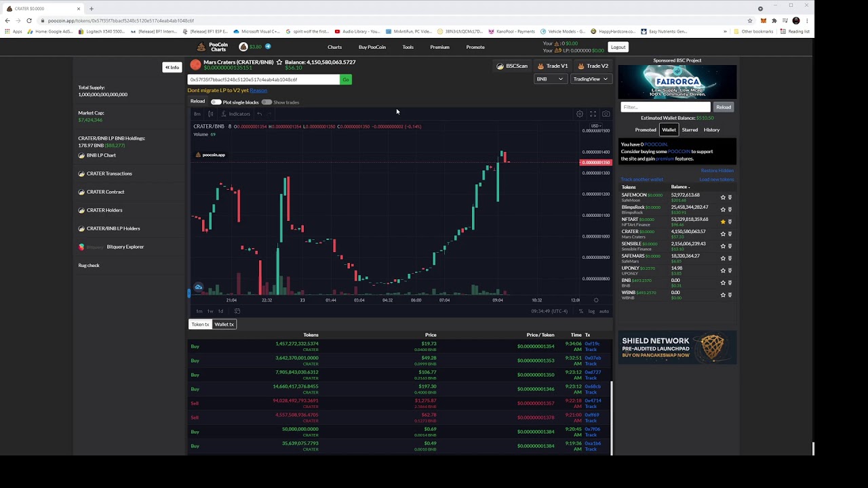This screenshot has height=488, width=868.
Task: Click Track another wallet link
Action: point(642,180)
